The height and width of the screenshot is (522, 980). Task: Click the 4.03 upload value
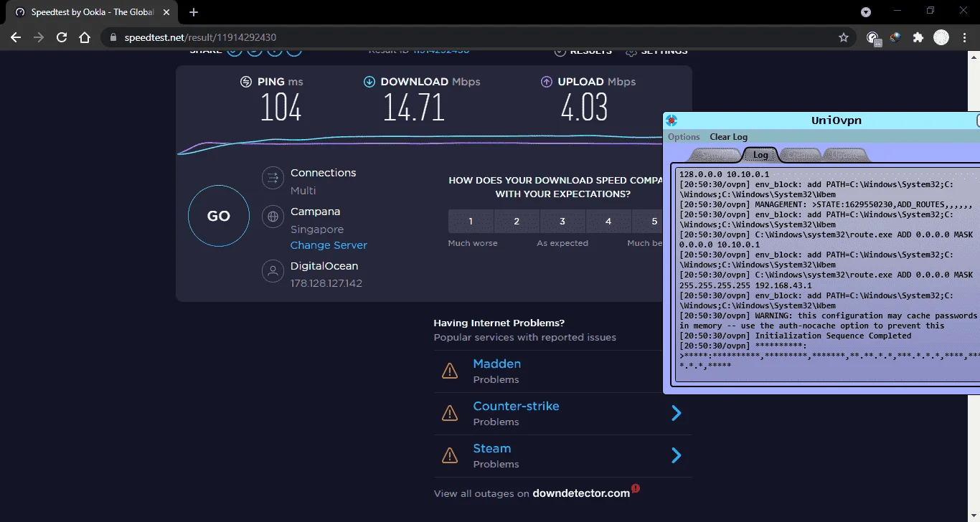coord(584,108)
